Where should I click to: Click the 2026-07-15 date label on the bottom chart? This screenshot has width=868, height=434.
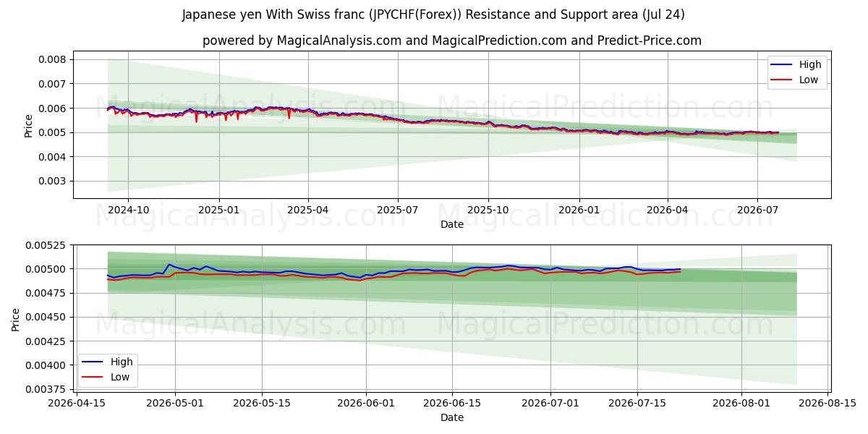tap(637, 404)
